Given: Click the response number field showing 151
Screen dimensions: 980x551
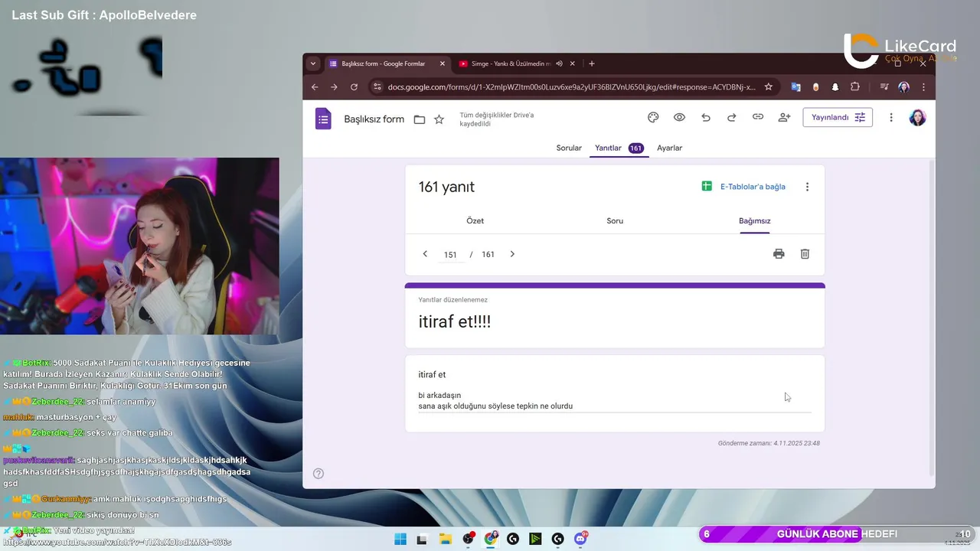Looking at the screenshot, I should coord(450,255).
